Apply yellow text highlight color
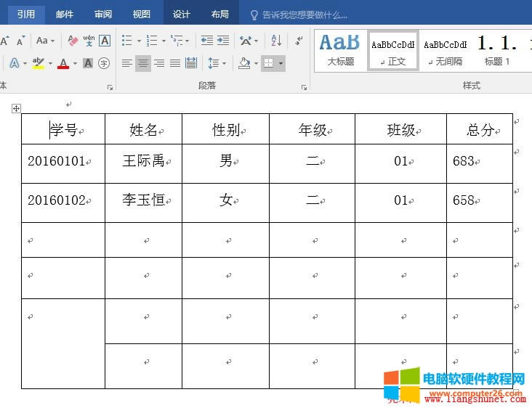This screenshot has width=532, height=408. tap(39, 63)
